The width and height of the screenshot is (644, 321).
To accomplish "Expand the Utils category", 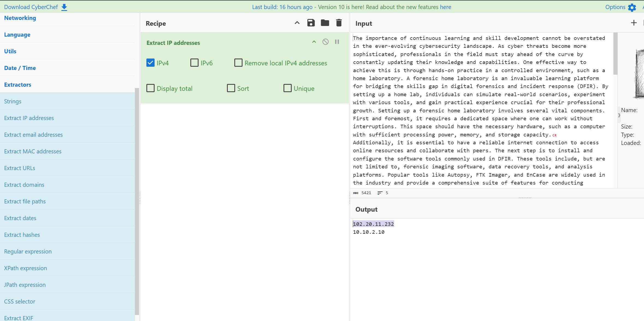I will point(67,51).
